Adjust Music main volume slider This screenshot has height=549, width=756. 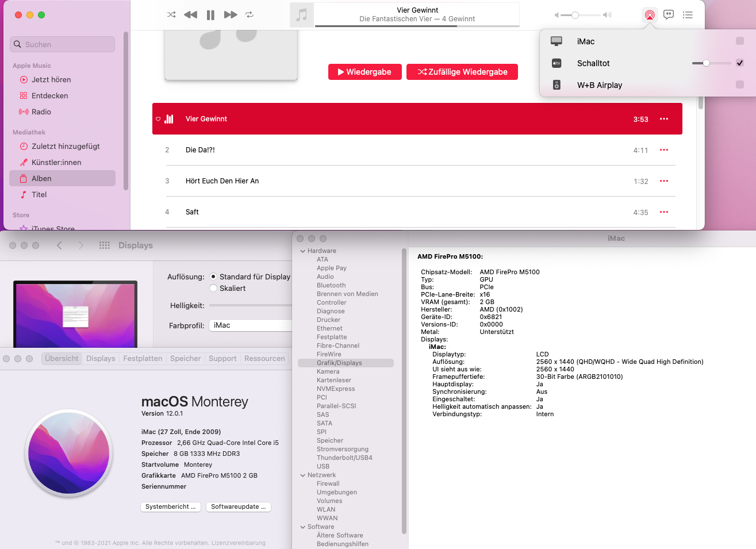point(582,15)
